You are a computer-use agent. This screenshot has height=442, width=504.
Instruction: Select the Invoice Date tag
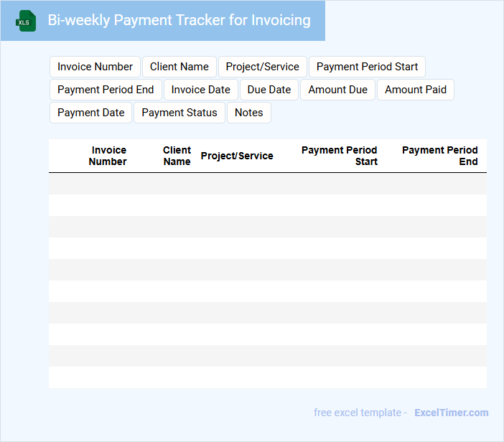(x=200, y=90)
